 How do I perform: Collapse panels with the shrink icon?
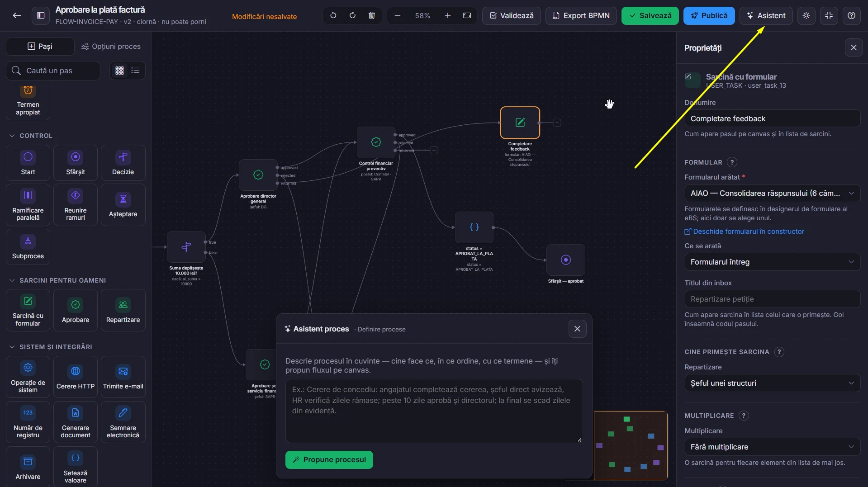pos(829,15)
